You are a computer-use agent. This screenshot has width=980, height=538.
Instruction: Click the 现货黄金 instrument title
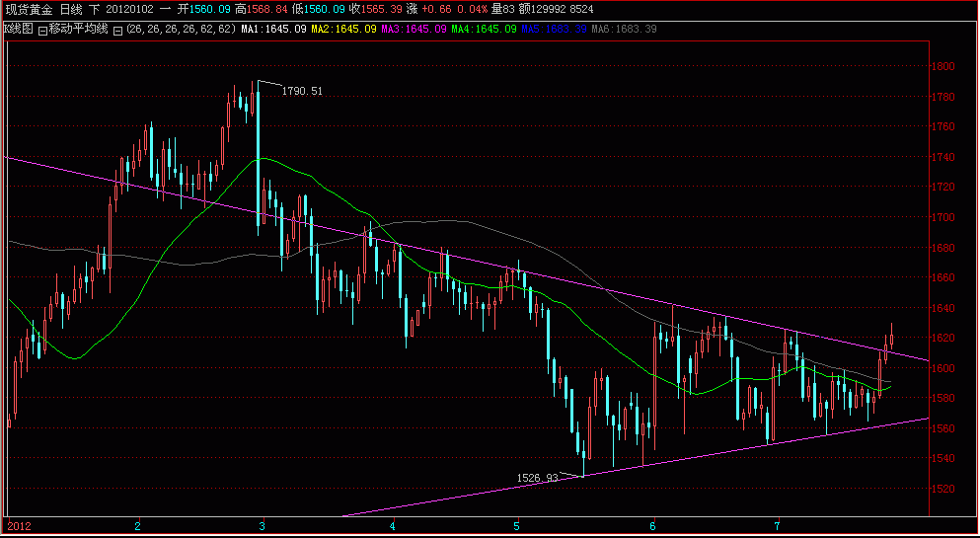tap(30, 9)
